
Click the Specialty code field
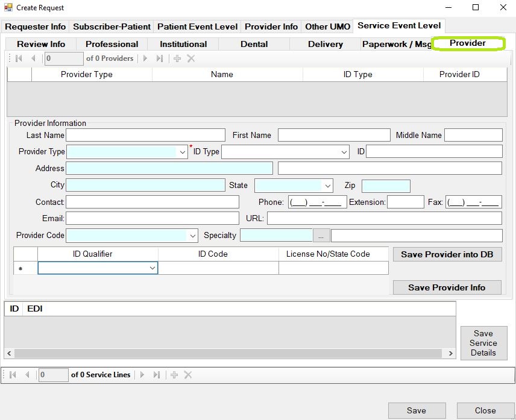277,236
